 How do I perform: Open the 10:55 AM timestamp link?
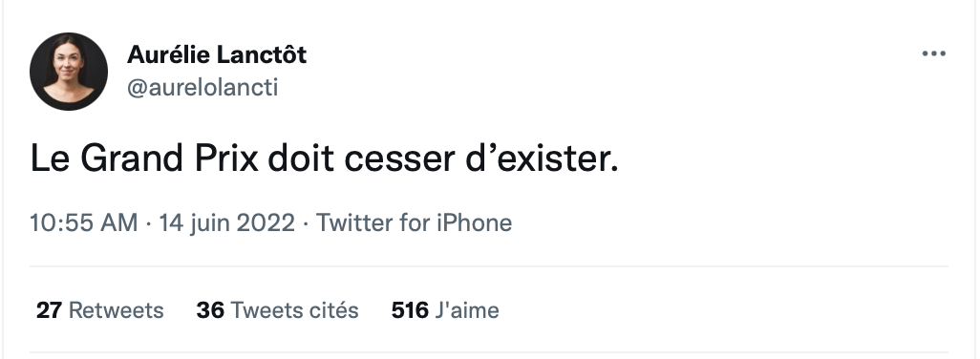point(84,222)
